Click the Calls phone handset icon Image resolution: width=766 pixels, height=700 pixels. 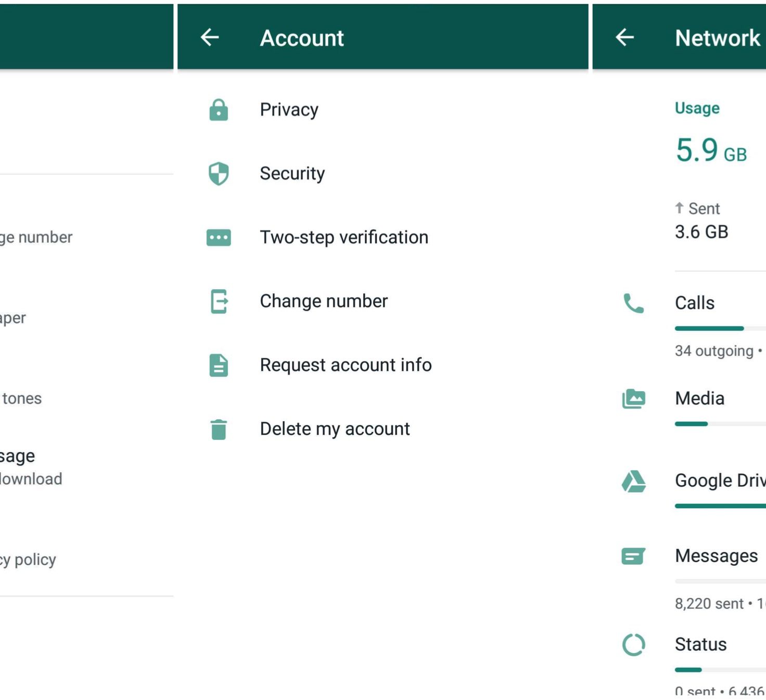click(x=633, y=303)
